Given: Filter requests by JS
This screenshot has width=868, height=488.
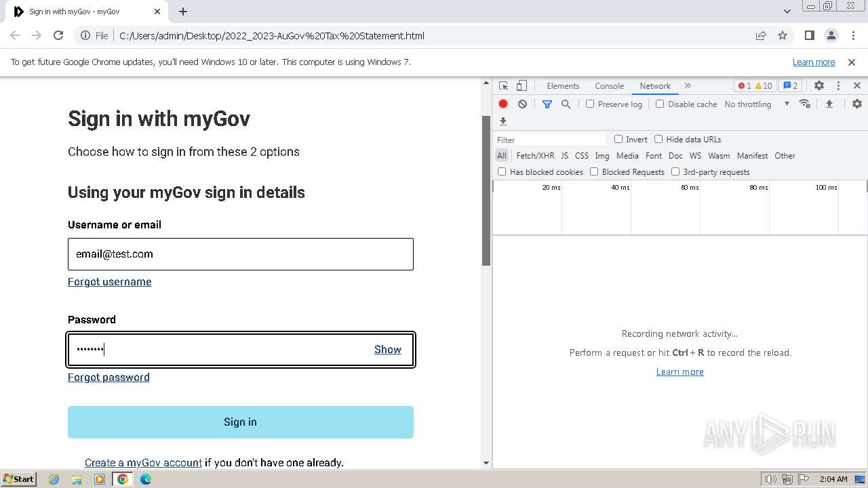Looking at the screenshot, I should pos(564,156).
